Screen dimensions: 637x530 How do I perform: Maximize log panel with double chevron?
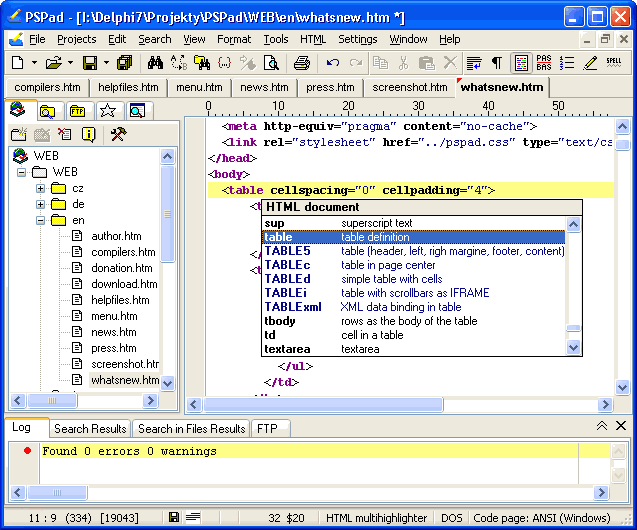click(602, 426)
